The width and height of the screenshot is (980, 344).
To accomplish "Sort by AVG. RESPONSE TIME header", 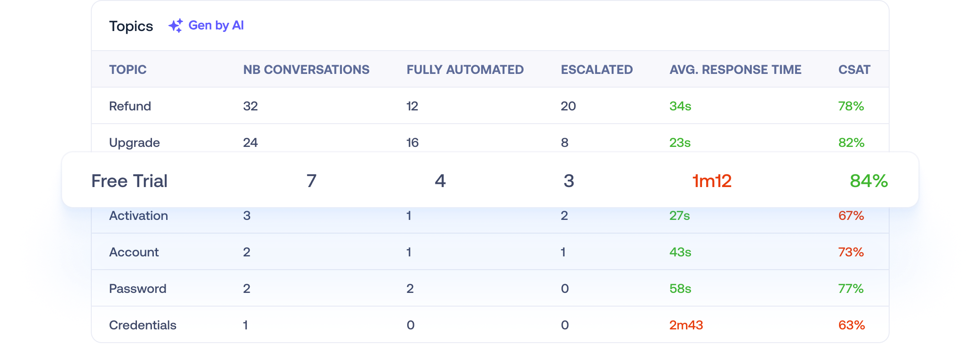I will tap(735, 70).
